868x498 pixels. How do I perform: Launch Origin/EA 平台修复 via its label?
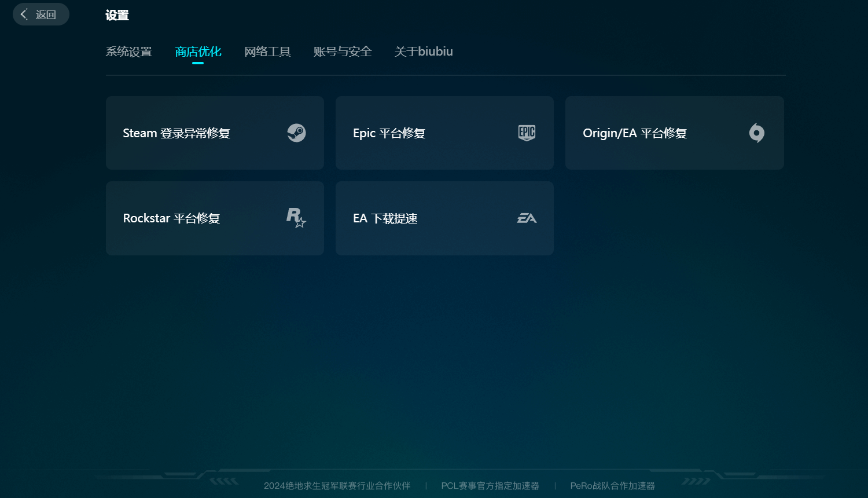coord(635,133)
